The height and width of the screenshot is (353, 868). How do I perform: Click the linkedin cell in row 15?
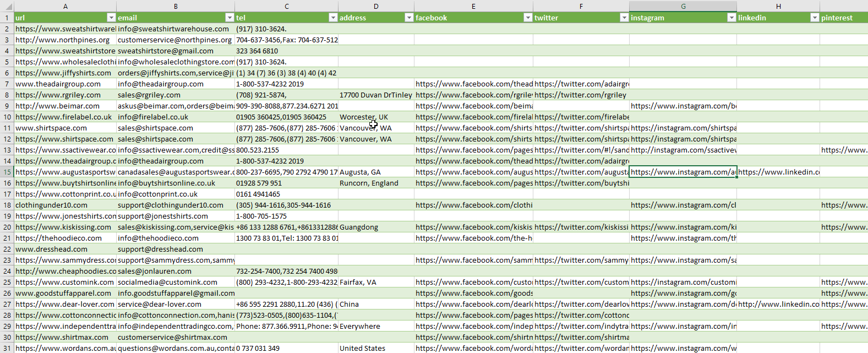click(778, 172)
